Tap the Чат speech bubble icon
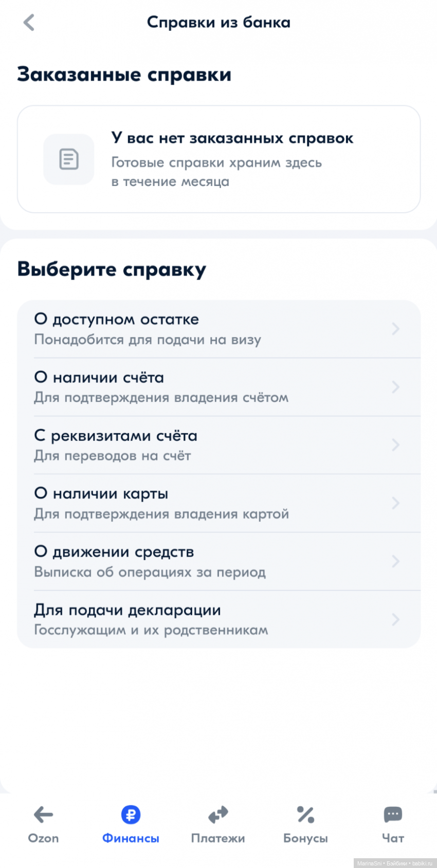 [x=393, y=815]
